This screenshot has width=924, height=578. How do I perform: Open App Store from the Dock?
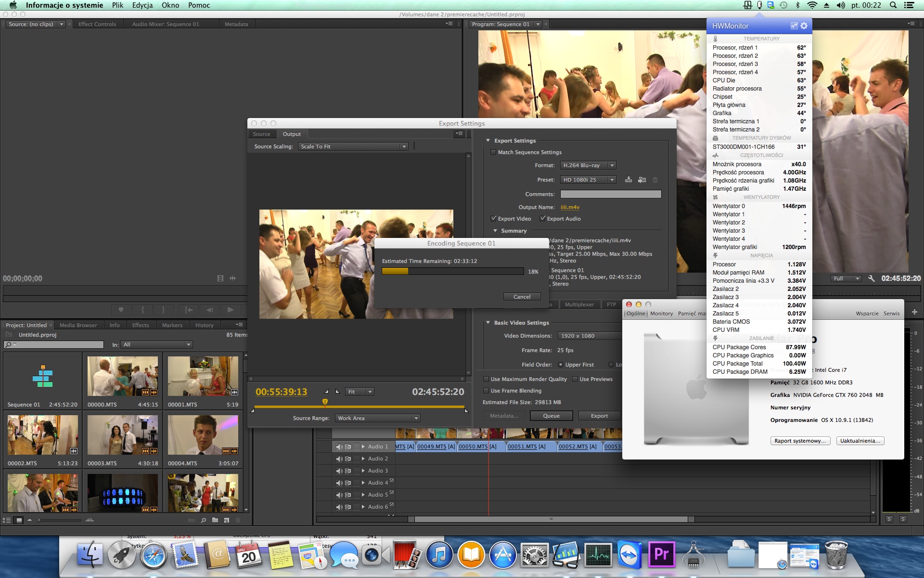click(502, 555)
